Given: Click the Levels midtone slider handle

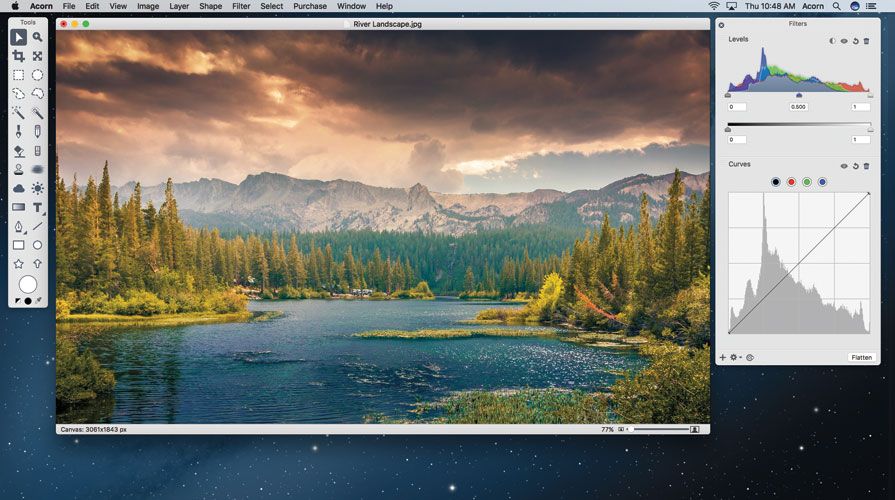Looking at the screenshot, I should tap(799, 95).
